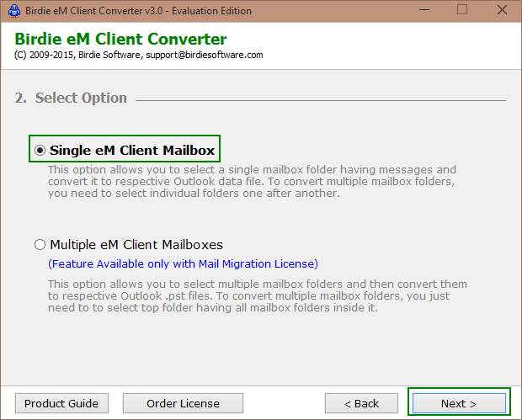Close the Birdie eM Client Converter window
This screenshot has height=420, width=522.
(x=502, y=10)
